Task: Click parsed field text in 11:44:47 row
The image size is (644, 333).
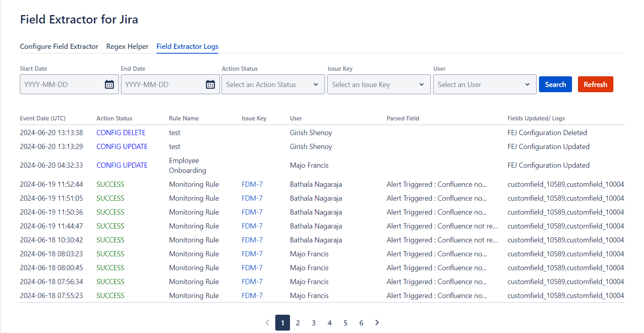Action: click(x=442, y=226)
